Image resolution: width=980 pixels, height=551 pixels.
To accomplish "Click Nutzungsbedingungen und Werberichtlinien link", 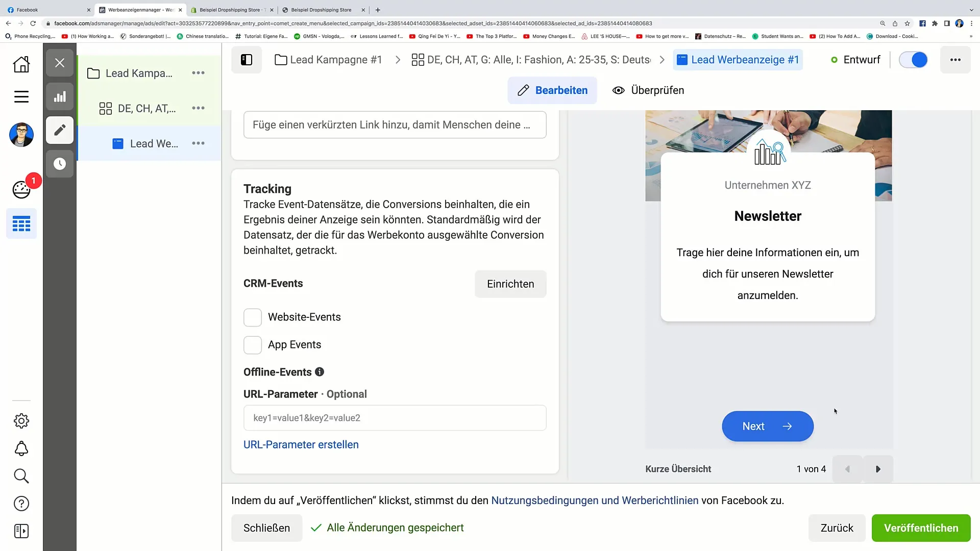I will click(594, 500).
